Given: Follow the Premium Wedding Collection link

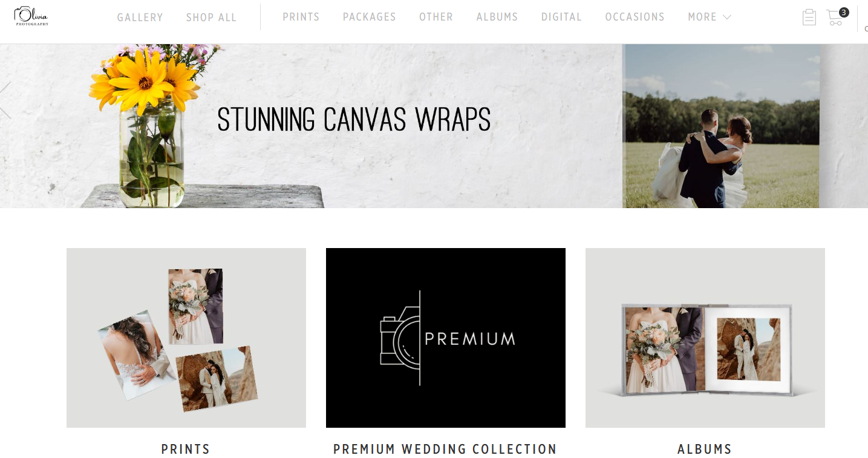Looking at the screenshot, I should (x=445, y=450).
